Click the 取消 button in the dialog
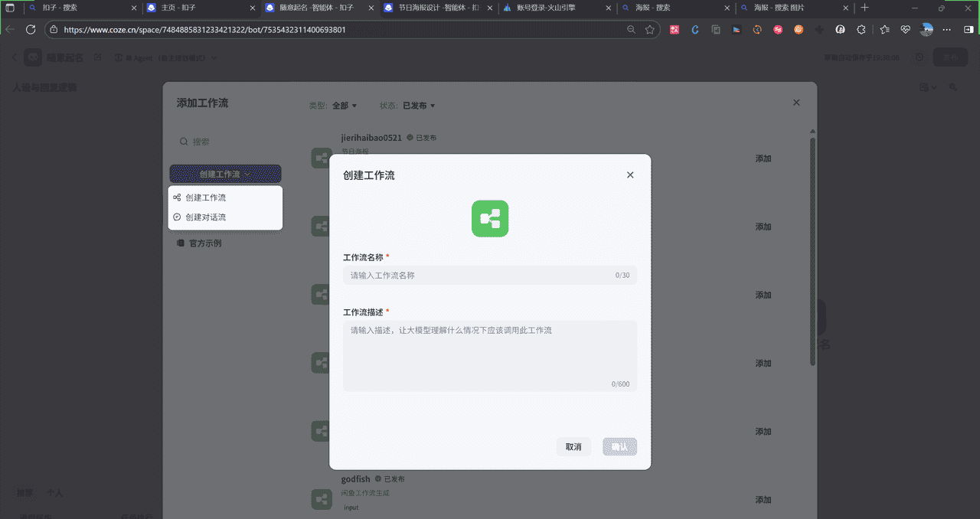Screen dimensions: 980x519 pyautogui.click(x=573, y=446)
